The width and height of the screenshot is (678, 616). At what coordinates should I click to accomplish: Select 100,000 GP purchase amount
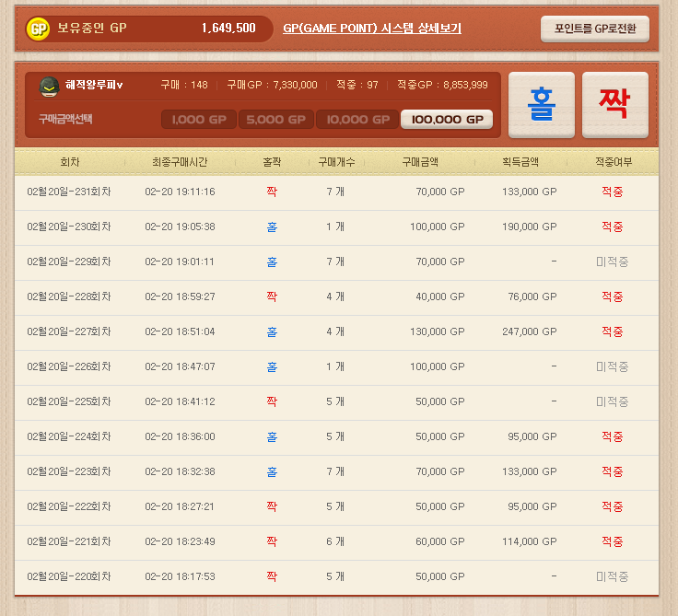coord(447,120)
